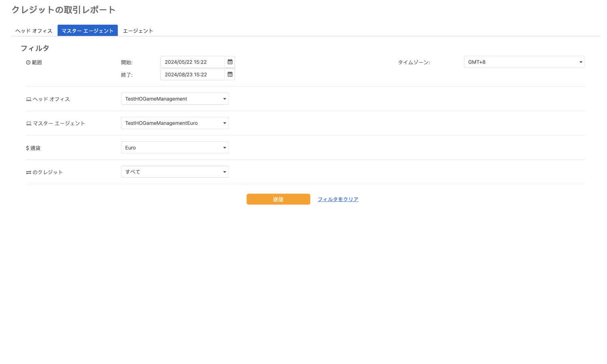
Task: Click the clock icon beside 範囲
Action: 28,63
